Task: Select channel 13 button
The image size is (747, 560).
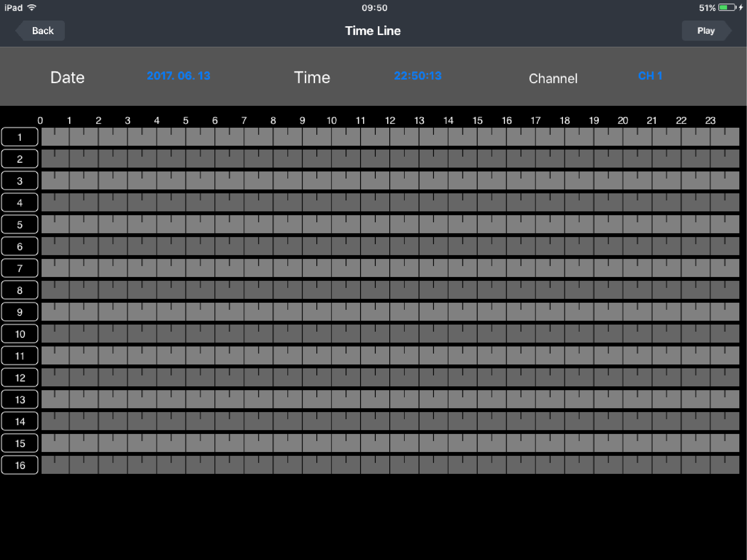Action: [20, 399]
